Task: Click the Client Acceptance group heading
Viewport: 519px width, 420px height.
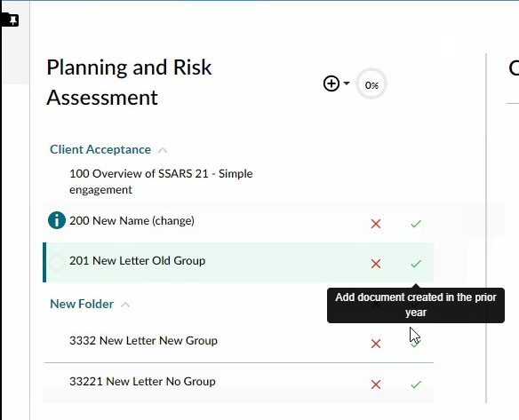Action: pos(100,149)
